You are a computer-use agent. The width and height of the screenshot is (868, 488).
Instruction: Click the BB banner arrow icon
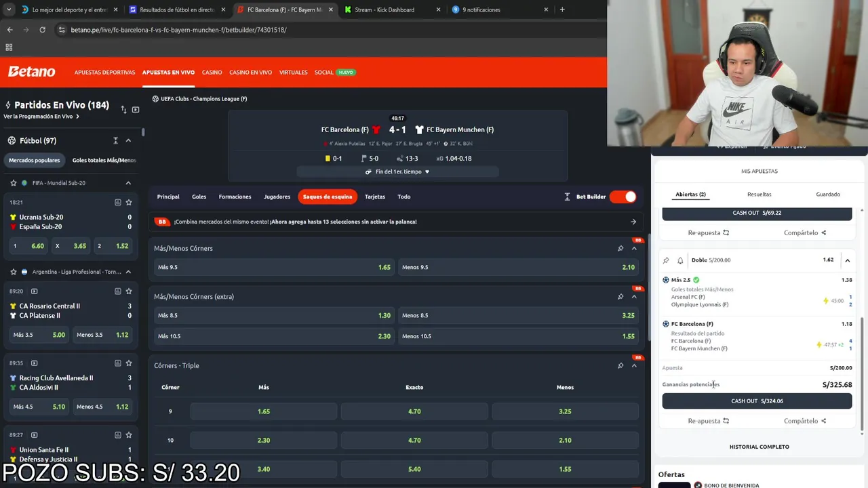[633, 222]
